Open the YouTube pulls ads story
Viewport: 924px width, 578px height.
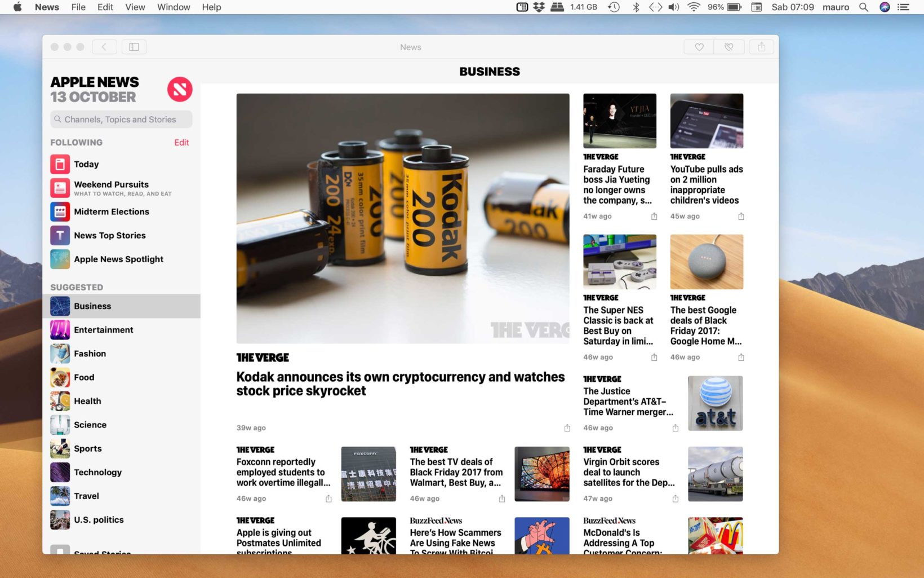click(x=707, y=185)
